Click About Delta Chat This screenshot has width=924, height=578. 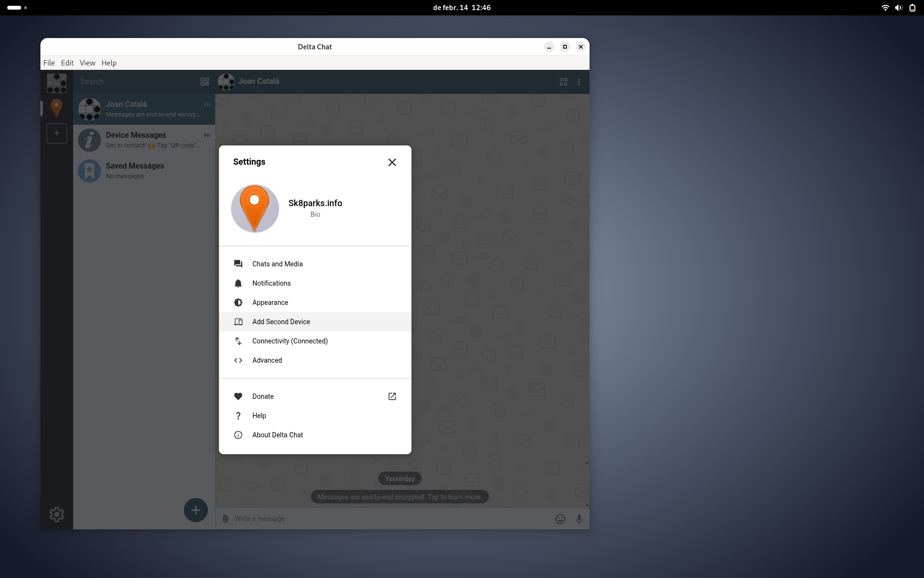[278, 434]
